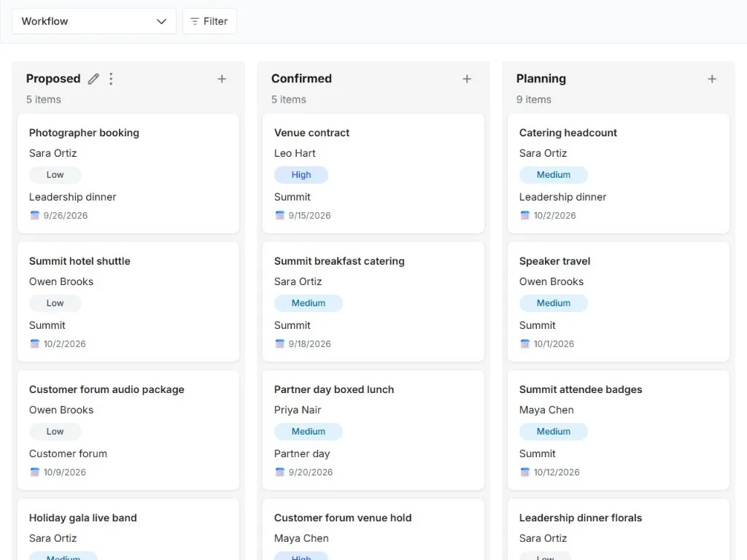Click calendar icon on Catering headcount card
Screen dimensions: 747x560
tap(525, 215)
